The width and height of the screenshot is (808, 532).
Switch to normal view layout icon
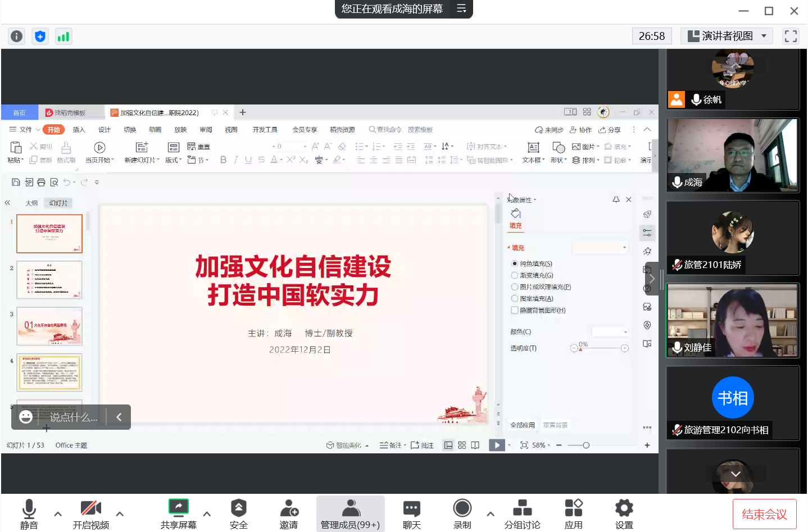(448, 445)
